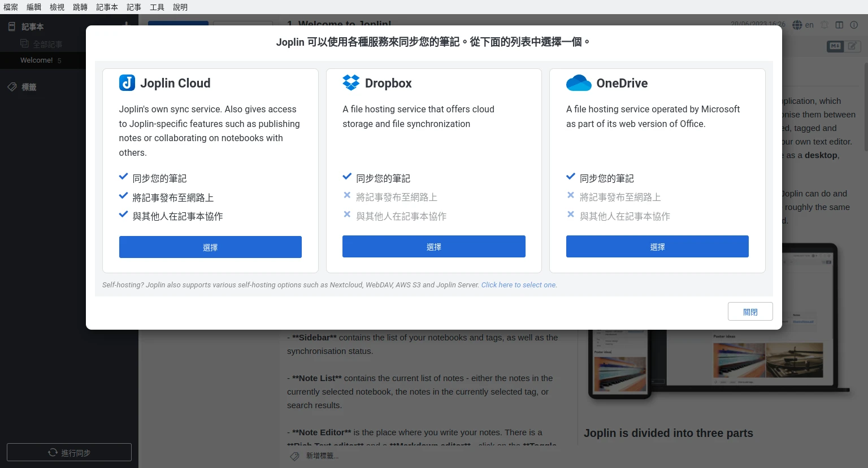Choose Dropbox with its 選擇 button
The image size is (868, 468).
[x=434, y=247]
